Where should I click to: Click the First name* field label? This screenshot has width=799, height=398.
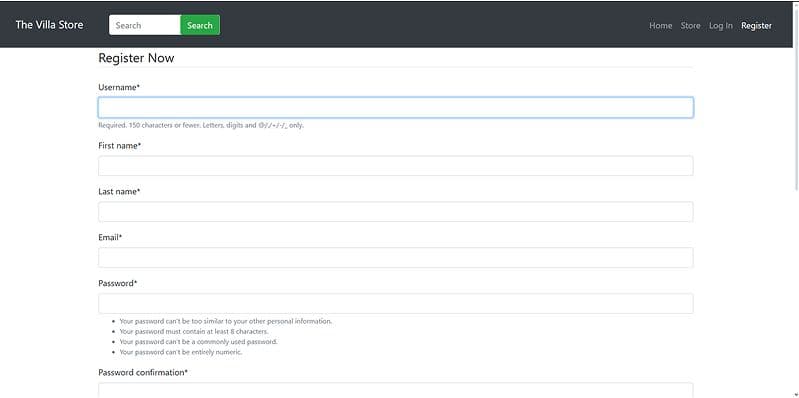coord(120,146)
